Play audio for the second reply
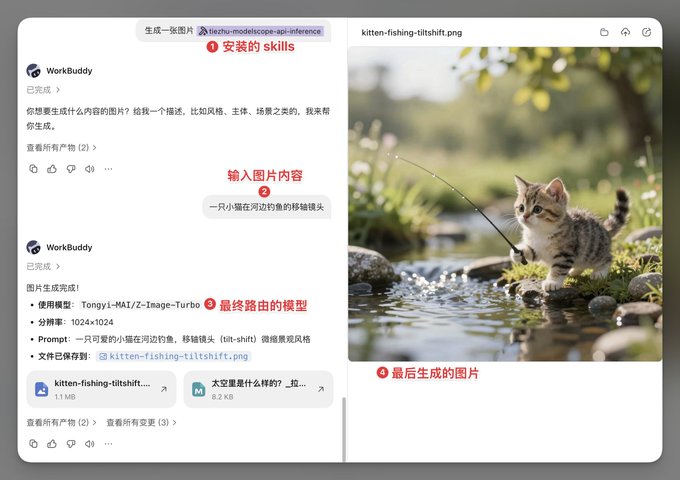The width and height of the screenshot is (680, 480). [90, 443]
